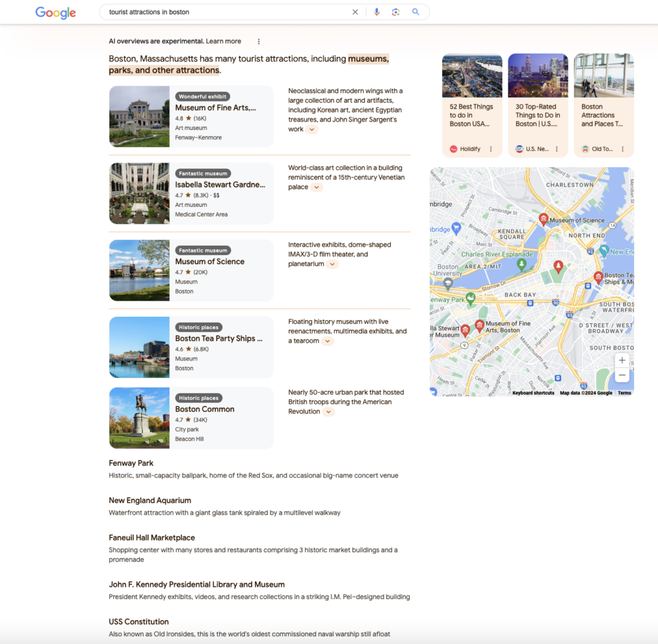Click the New England Aquarium heading

tap(150, 501)
